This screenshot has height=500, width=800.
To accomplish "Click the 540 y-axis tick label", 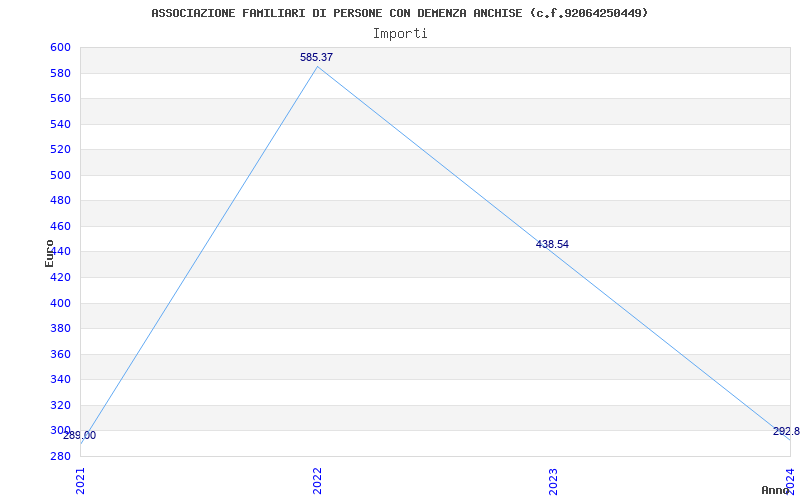I will (x=60, y=124).
